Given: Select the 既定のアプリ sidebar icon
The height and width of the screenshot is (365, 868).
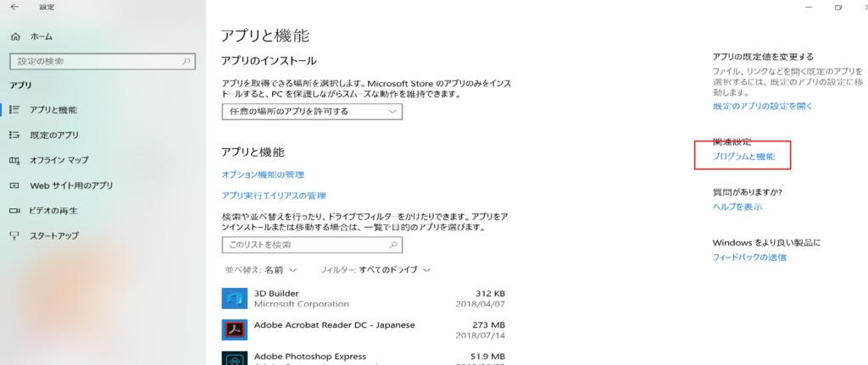Looking at the screenshot, I should pyautogui.click(x=15, y=135).
